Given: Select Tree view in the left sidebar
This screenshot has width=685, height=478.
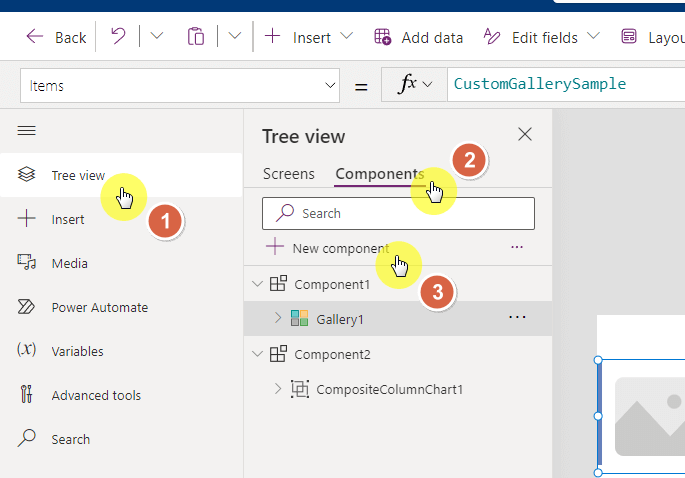Looking at the screenshot, I should (121, 175).
